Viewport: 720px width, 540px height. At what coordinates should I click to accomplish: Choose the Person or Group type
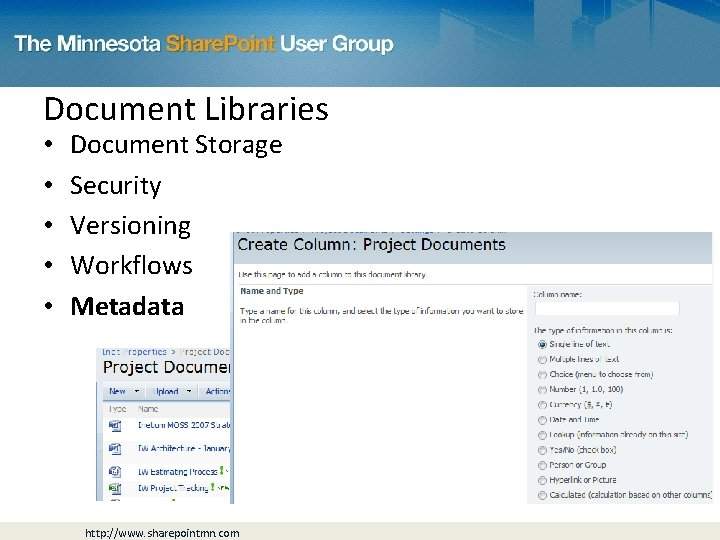tap(542, 465)
